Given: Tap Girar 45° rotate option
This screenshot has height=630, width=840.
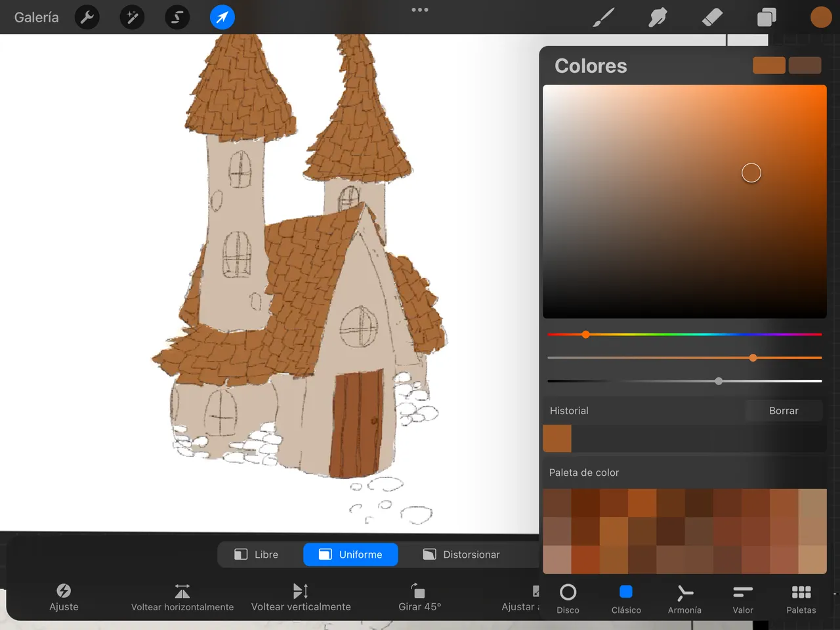Looking at the screenshot, I should [x=419, y=598].
